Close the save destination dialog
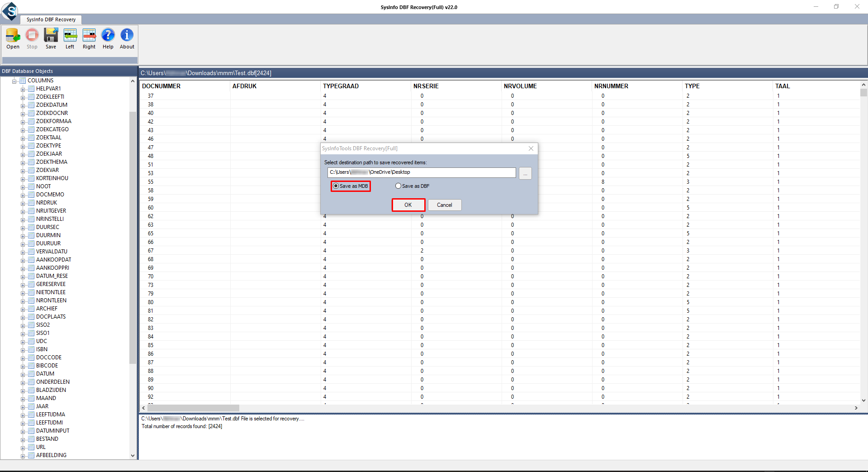The height and width of the screenshot is (472, 868). 531,148
